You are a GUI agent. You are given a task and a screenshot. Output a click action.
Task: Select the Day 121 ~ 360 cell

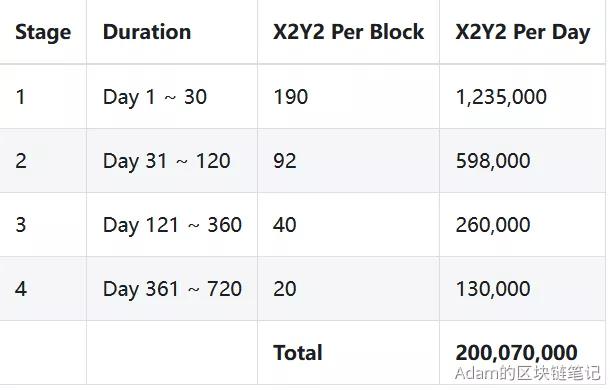(x=172, y=225)
